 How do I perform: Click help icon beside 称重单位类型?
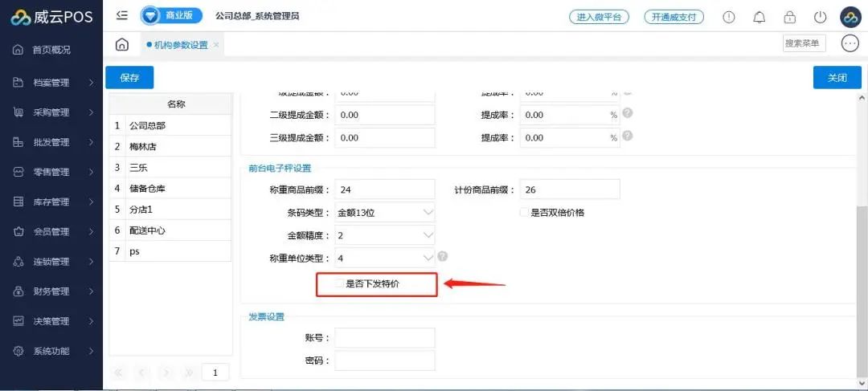pos(443,257)
